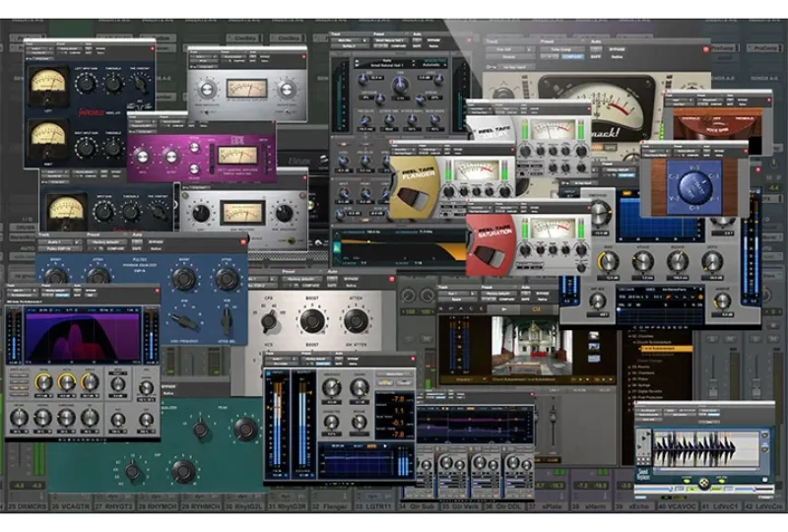The height and width of the screenshot is (532, 788).
Task: Select the 32 Flanger track name
Action: point(329,505)
